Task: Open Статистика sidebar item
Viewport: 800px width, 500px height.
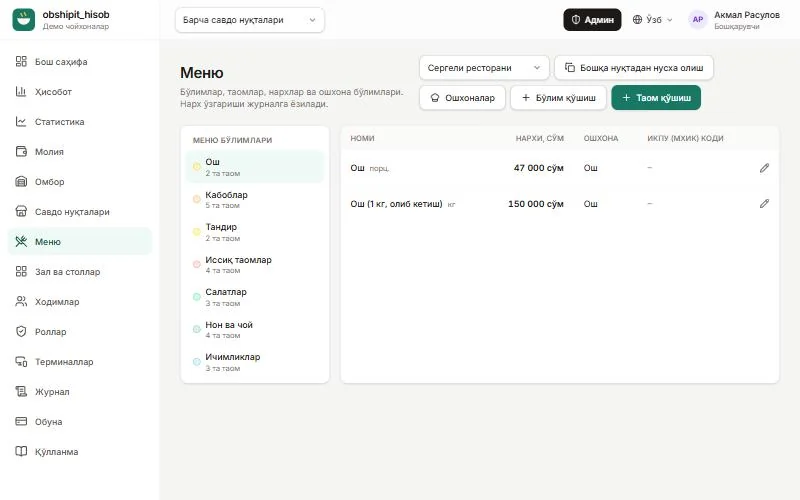Action: [x=80, y=121]
